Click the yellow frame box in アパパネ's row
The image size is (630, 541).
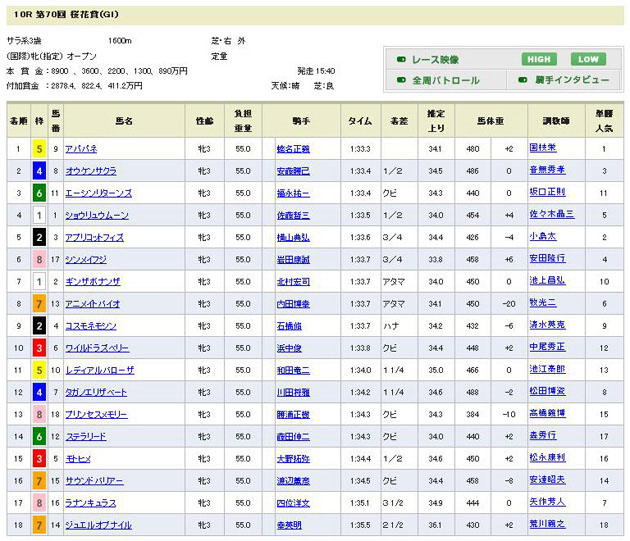click(x=38, y=149)
